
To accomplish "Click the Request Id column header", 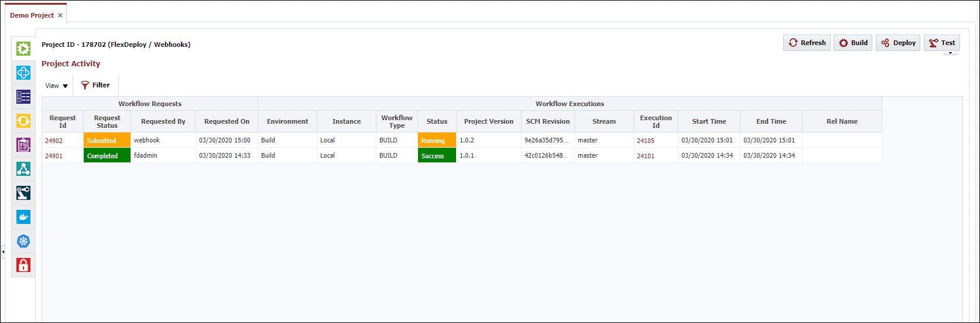I will [x=63, y=121].
